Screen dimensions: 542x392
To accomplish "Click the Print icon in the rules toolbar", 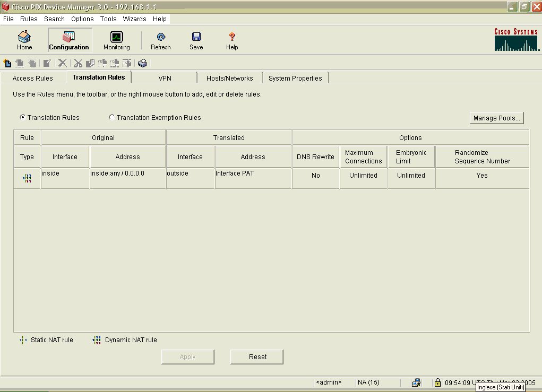I will pyautogui.click(x=142, y=63).
